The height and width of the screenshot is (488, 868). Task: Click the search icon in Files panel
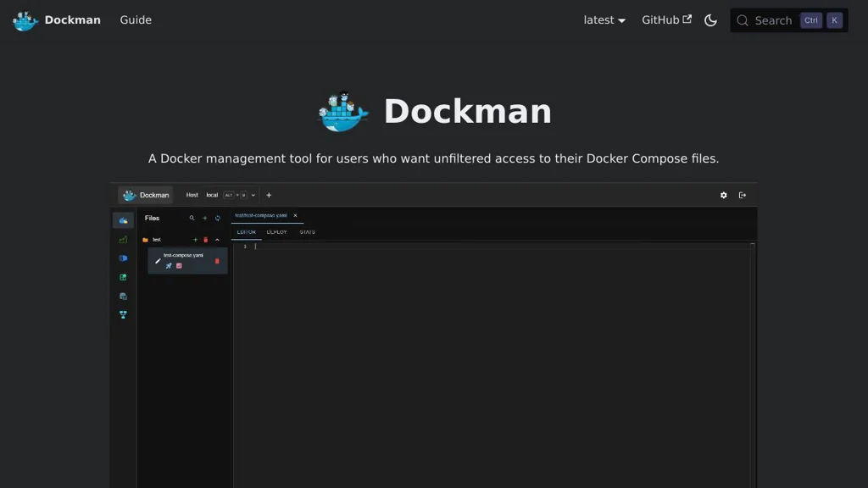tap(192, 218)
